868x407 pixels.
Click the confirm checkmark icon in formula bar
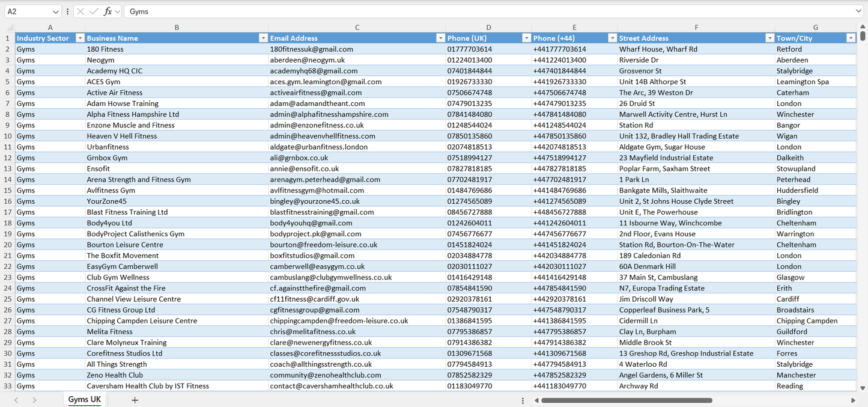point(94,11)
